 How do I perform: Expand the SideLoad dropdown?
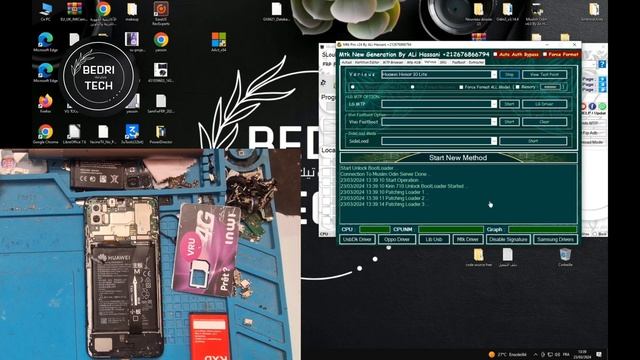[x=493, y=141]
